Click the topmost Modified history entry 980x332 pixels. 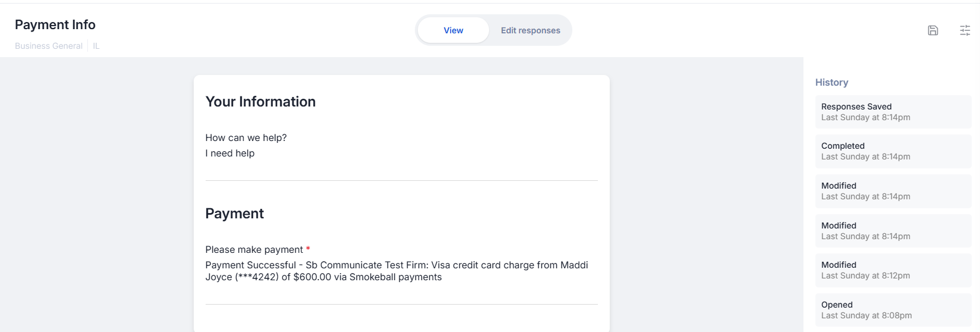click(893, 191)
